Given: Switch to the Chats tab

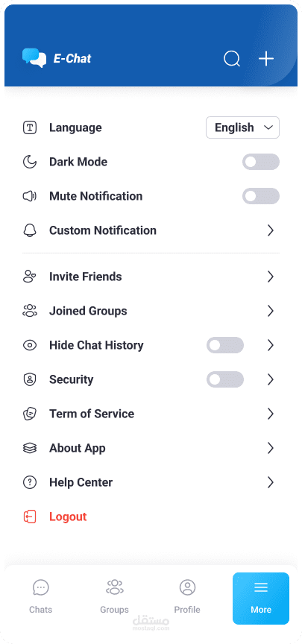Looking at the screenshot, I should click(41, 596).
